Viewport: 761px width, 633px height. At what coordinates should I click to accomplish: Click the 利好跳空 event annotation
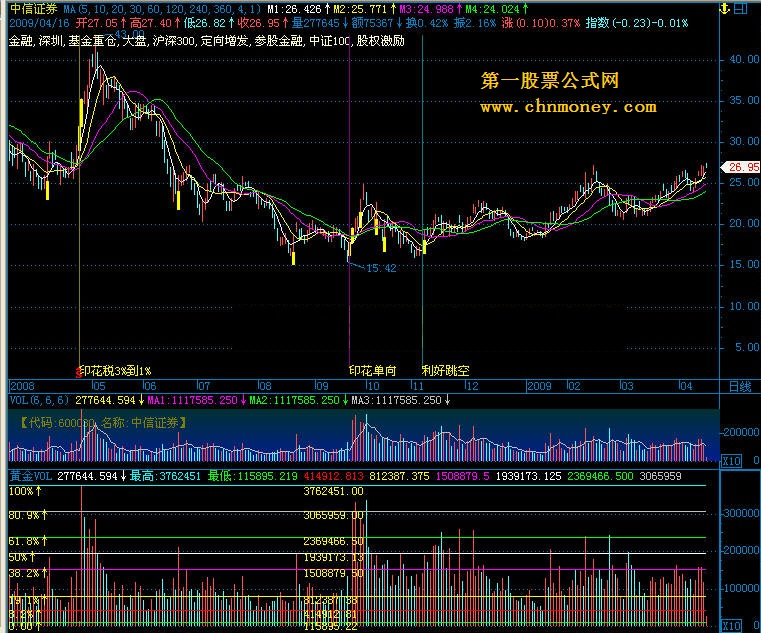coord(446,371)
